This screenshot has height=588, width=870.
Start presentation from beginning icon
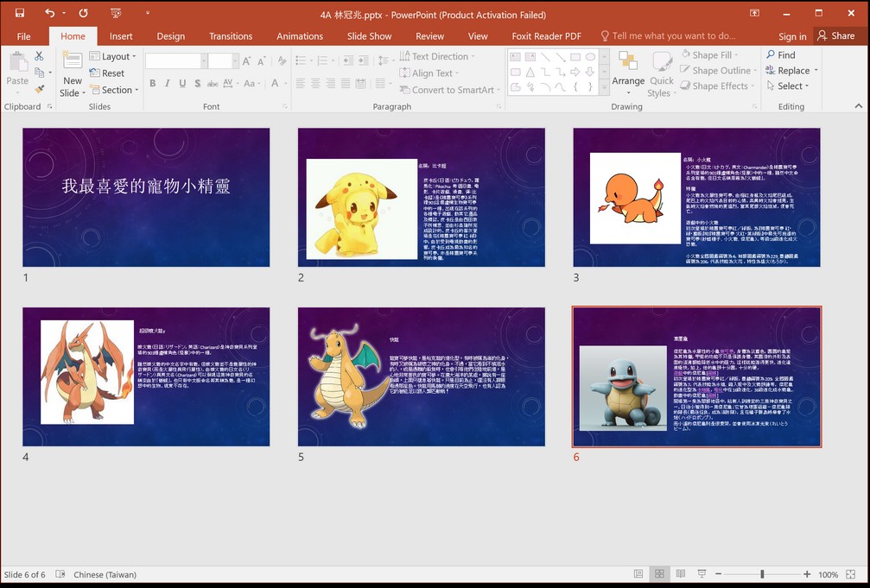coord(116,13)
